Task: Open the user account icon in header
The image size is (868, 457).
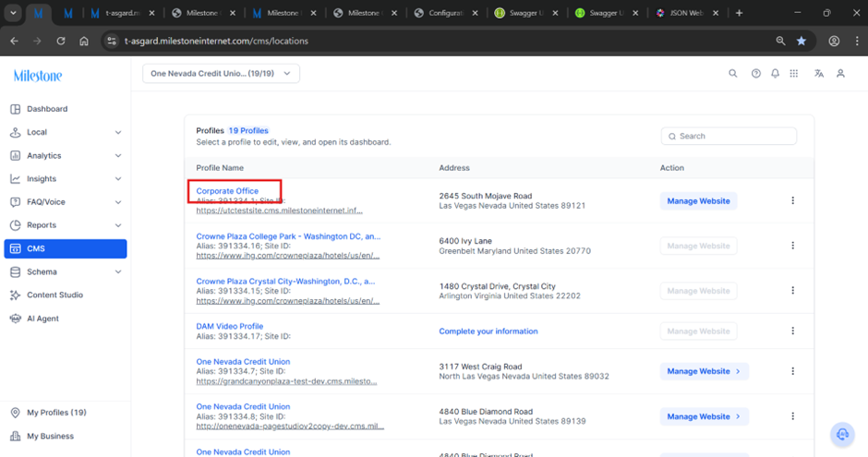Action: click(840, 73)
